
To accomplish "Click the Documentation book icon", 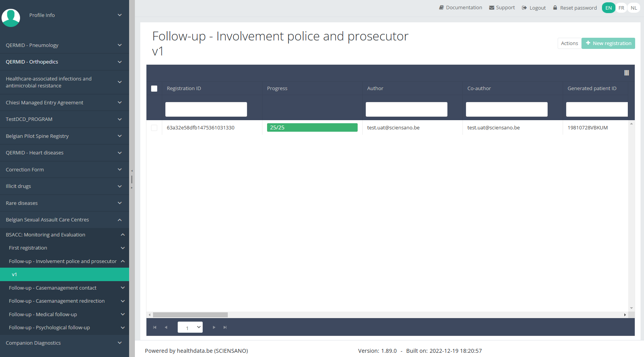I will (x=441, y=8).
